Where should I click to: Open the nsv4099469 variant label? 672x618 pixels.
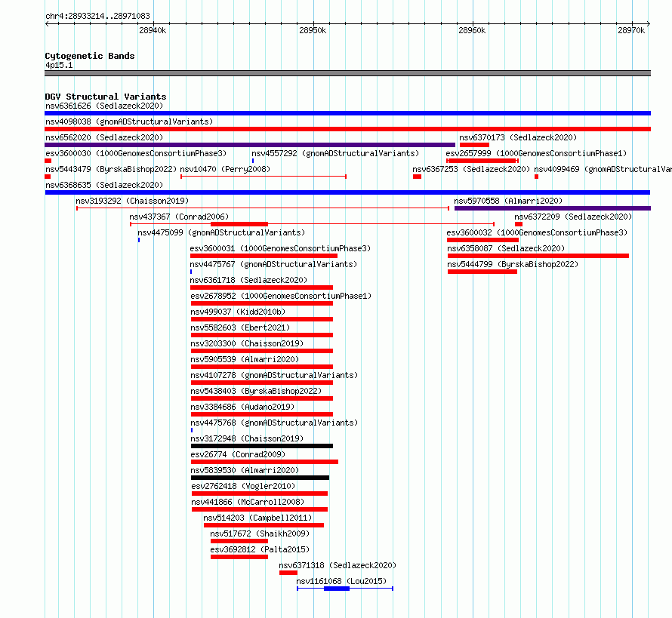[x=603, y=169]
